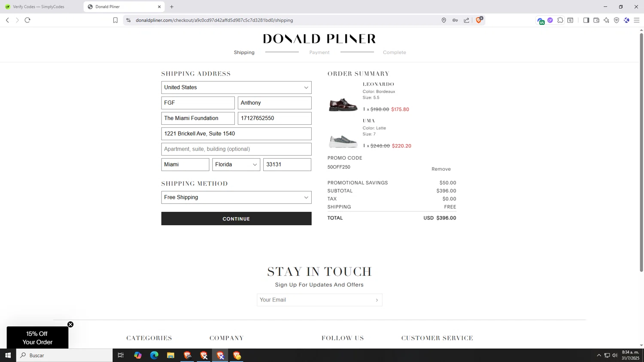This screenshot has height=362, width=644.
Task: Click the zip code field 33131
Action: [287, 165]
